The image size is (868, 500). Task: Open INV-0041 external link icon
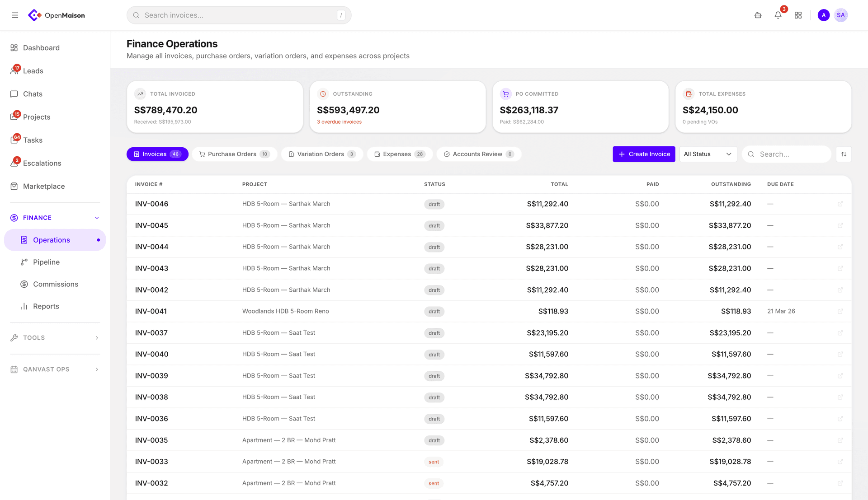[x=840, y=311]
